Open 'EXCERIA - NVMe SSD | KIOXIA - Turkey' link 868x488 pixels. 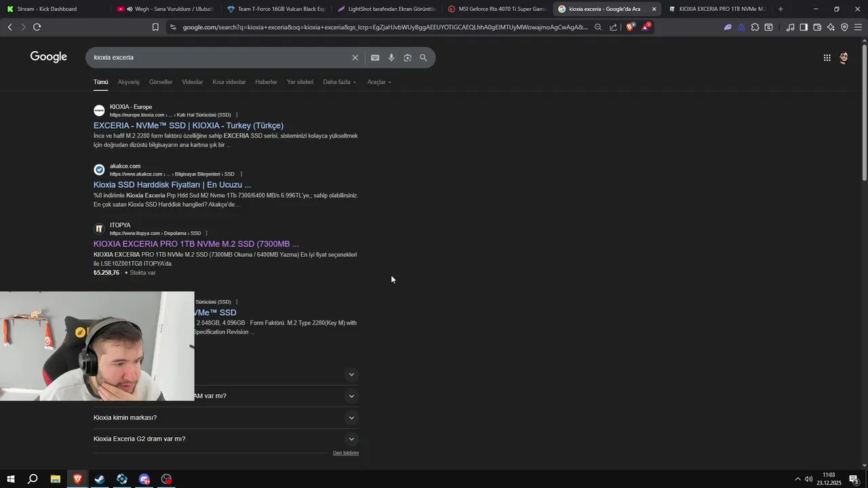click(189, 125)
